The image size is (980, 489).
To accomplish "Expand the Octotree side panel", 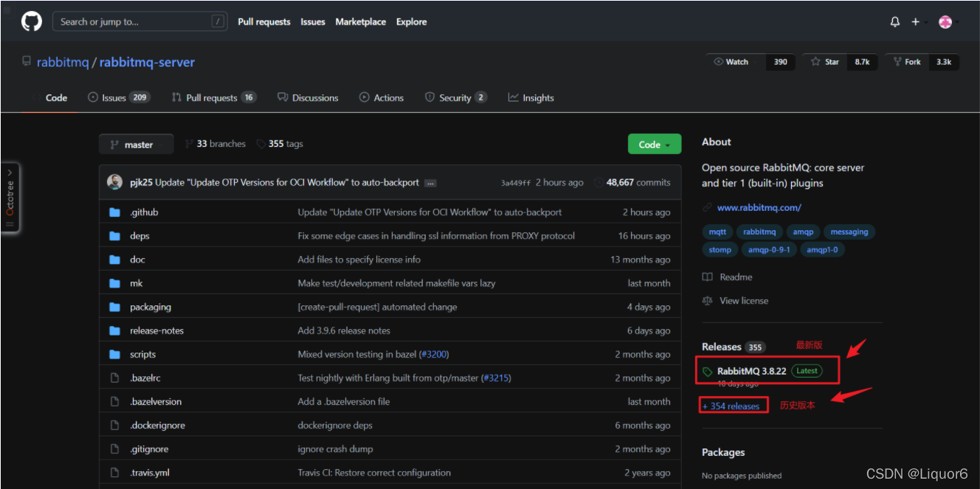I will (10, 197).
